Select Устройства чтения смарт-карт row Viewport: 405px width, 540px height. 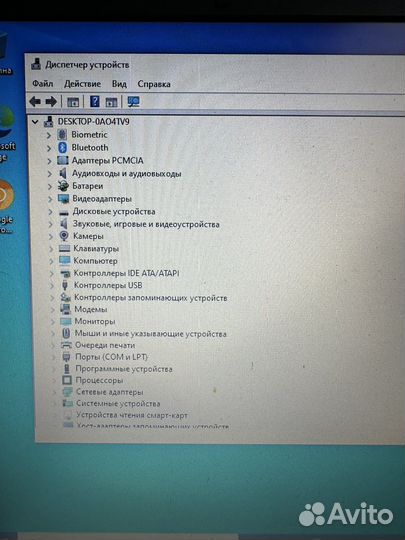132,415
